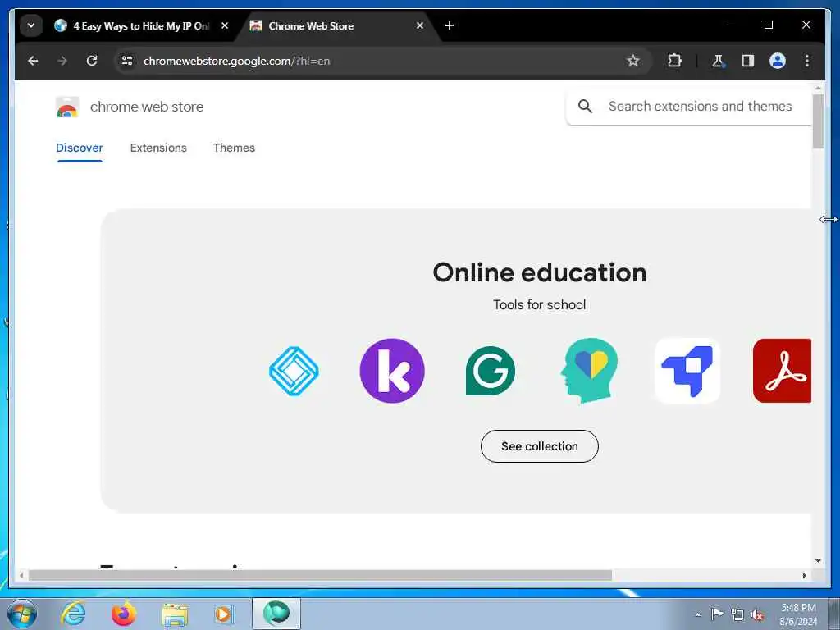
Task: Click the horizontal scrollbar left arrow
Action: point(21,575)
